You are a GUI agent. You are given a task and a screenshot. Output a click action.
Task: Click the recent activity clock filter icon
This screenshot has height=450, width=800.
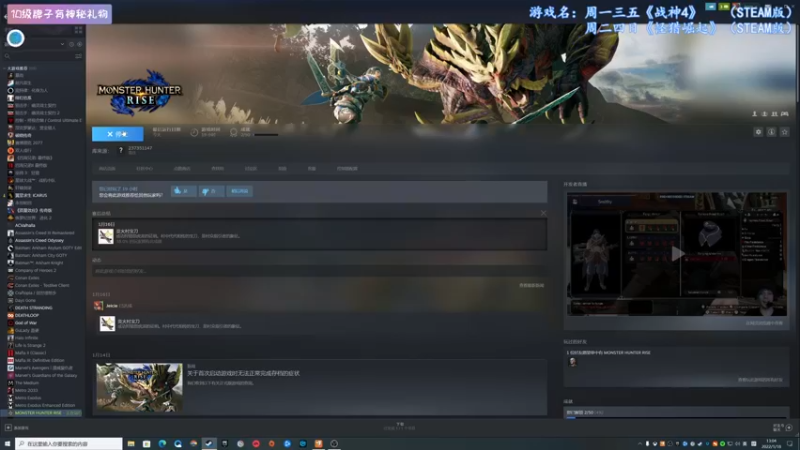coord(71,44)
